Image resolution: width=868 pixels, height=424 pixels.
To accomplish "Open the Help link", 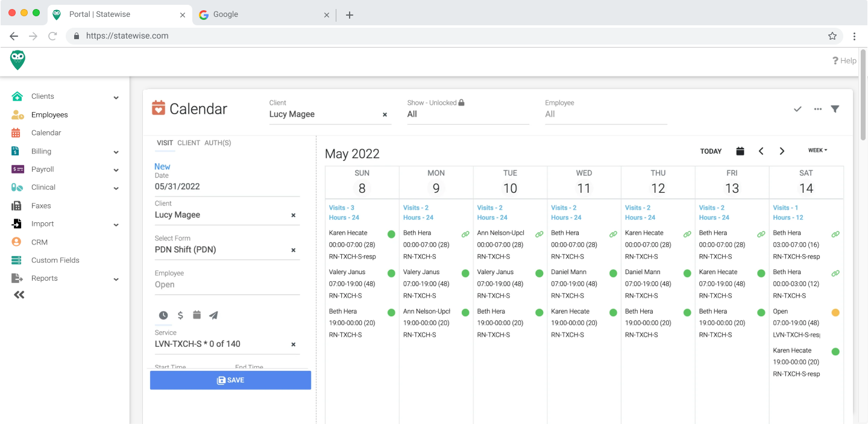I will tap(844, 60).
